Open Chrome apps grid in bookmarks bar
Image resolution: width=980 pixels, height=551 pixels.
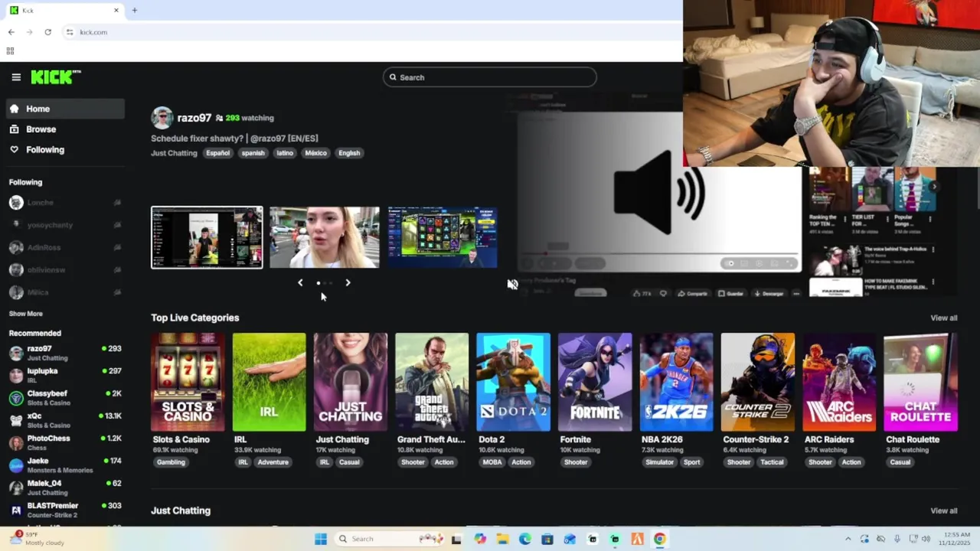point(10,51)
